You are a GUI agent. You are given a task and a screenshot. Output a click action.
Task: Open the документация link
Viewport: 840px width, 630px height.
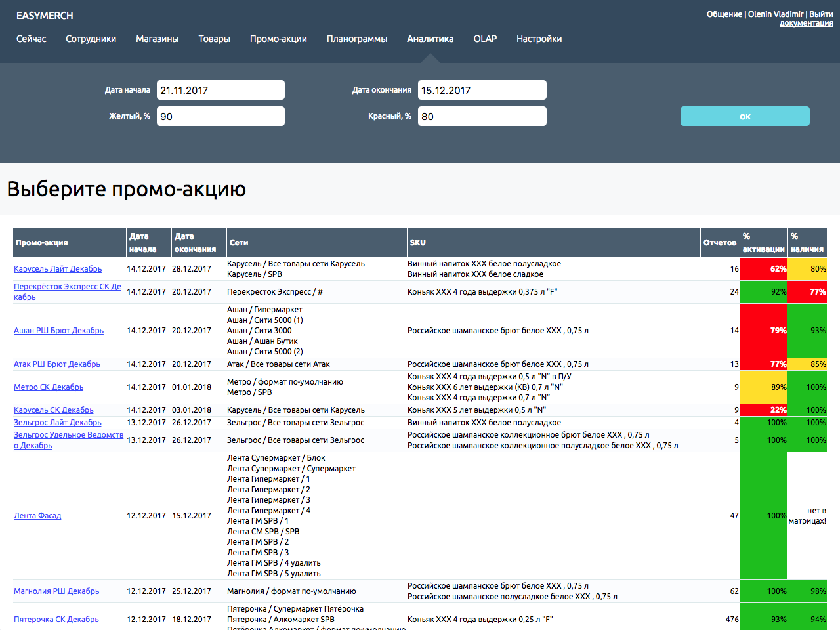click(x=806, y=23)
